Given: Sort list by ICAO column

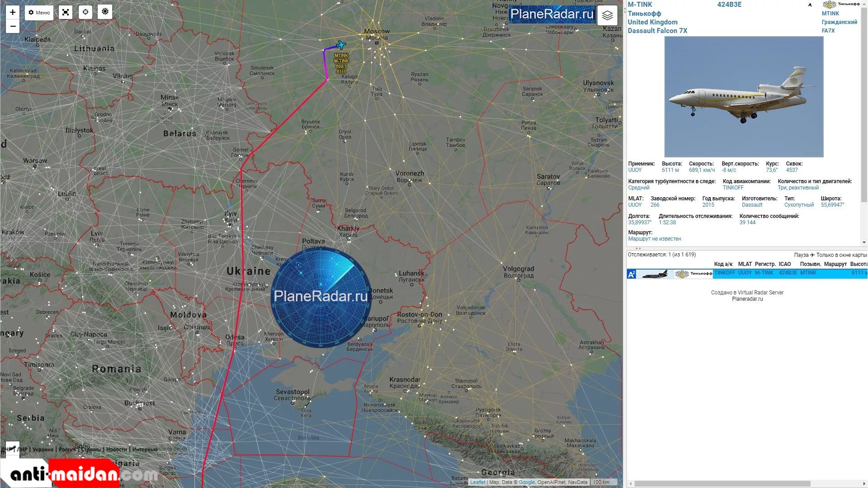Looking at the screenshot, I should (x=784, y=264).
